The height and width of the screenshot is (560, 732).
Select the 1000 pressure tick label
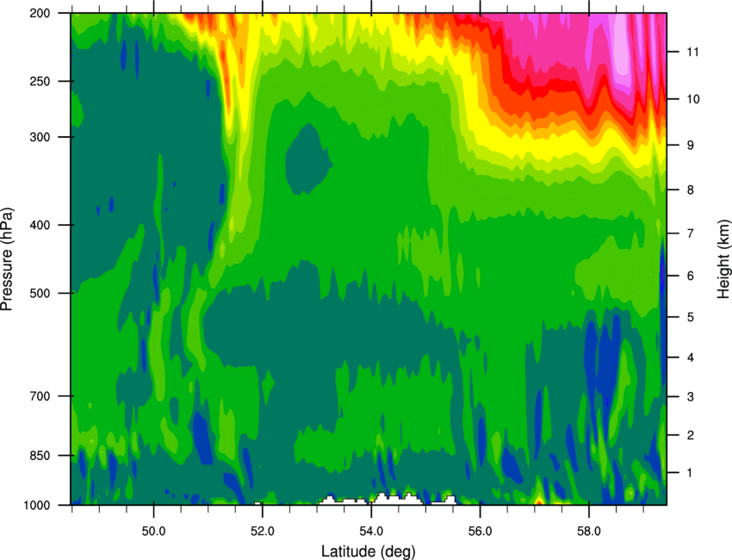coord(37,505)
